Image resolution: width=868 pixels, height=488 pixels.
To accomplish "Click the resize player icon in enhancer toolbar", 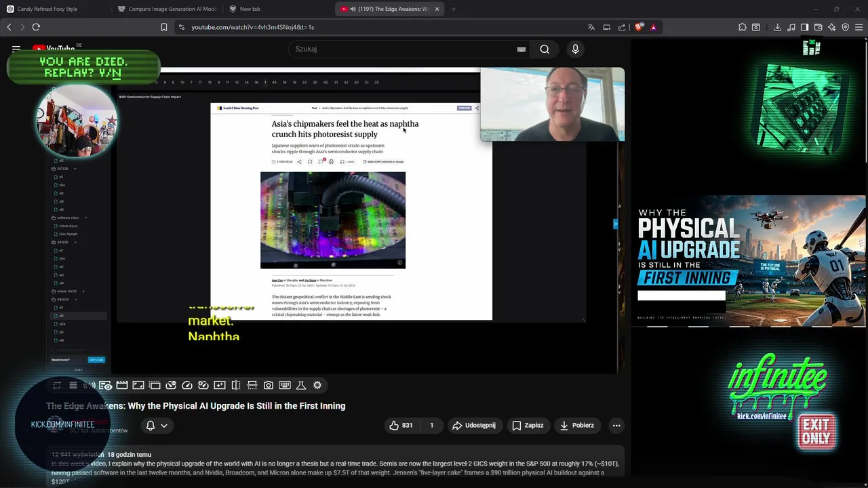I will click(x=138, y=385).
